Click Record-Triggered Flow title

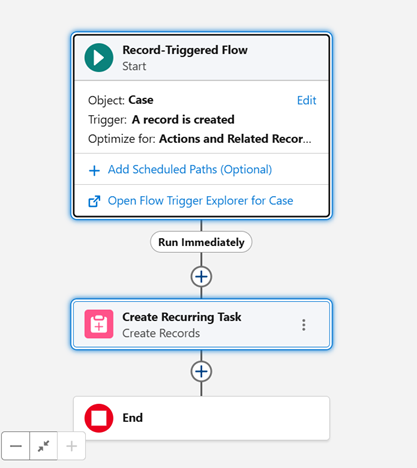[x=185, y=50]
